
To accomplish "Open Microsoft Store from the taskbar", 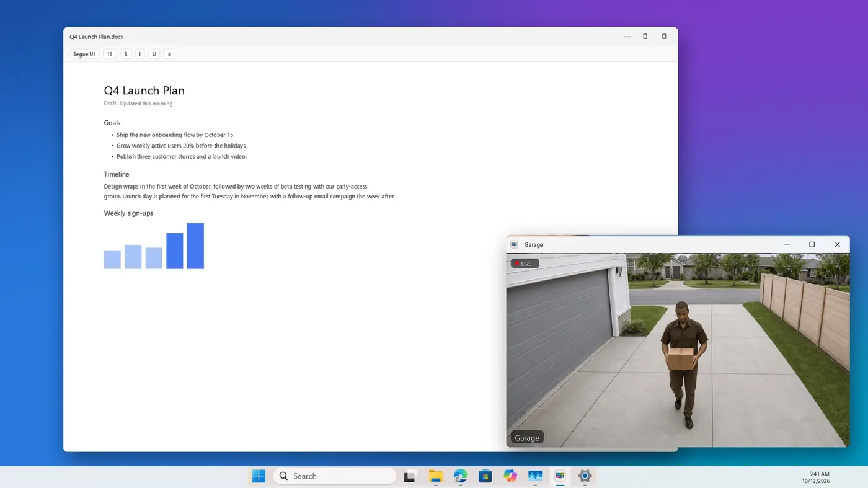I will pos(485,476).
